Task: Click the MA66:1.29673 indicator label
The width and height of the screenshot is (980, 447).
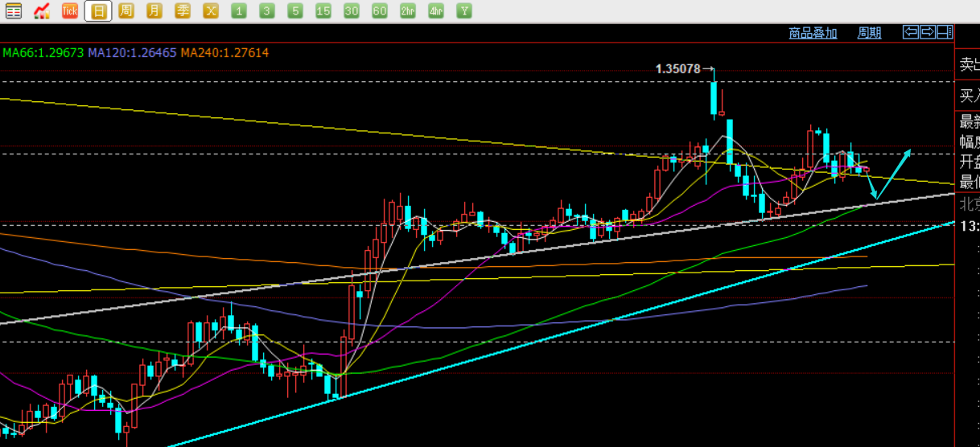Action: tap(43, 53)
